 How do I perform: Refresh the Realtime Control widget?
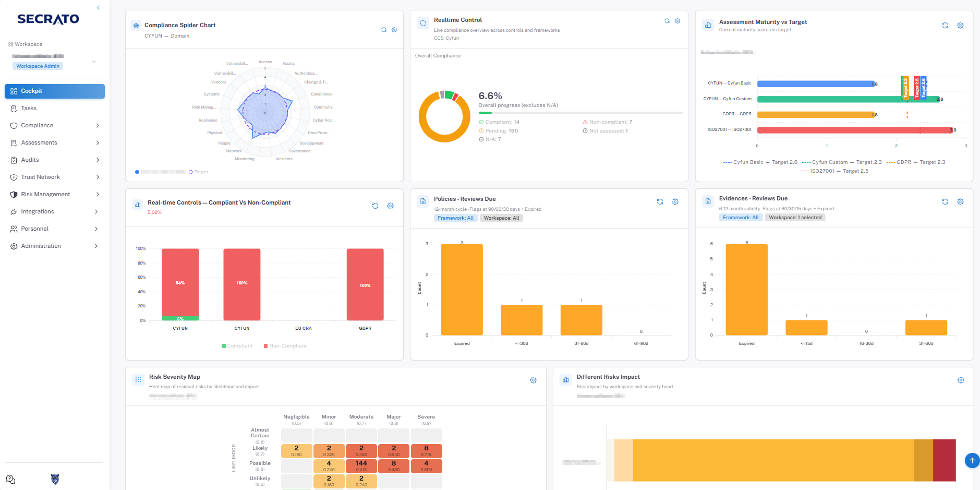click(667, 21)
